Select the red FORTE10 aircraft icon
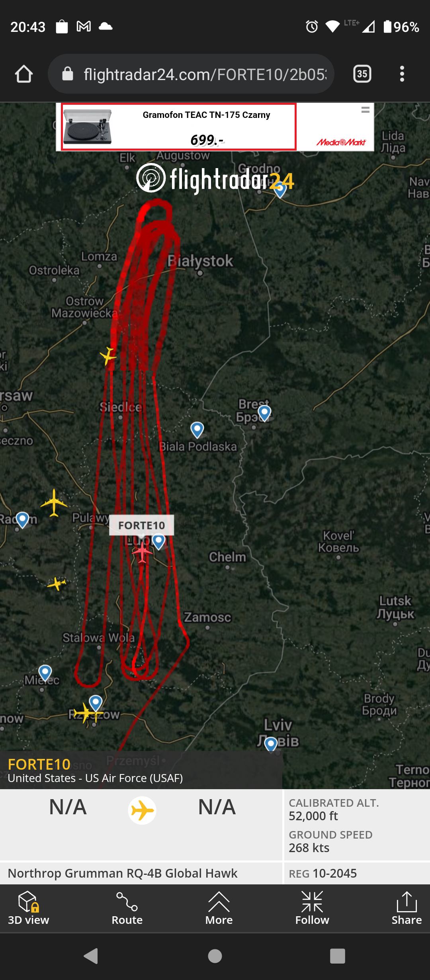Screen dimensions: 430x980 point(142,552)
